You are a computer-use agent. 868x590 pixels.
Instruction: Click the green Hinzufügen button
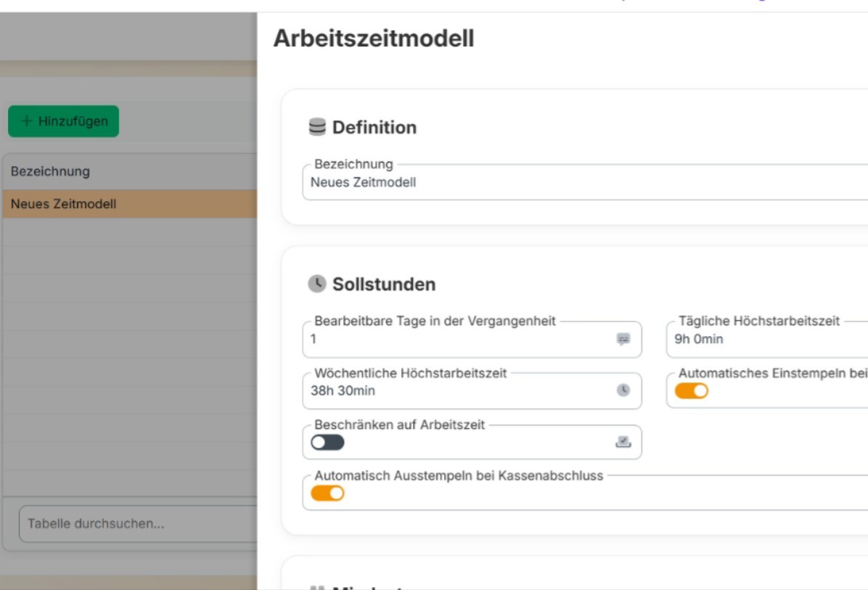pyautogui.click(x=63, y=121)
